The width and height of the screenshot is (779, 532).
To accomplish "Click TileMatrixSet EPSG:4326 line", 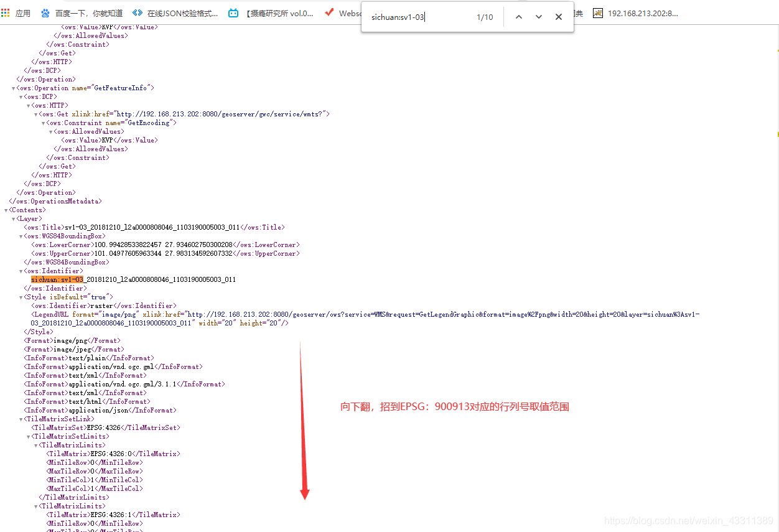I will click(x=106, y=428).
